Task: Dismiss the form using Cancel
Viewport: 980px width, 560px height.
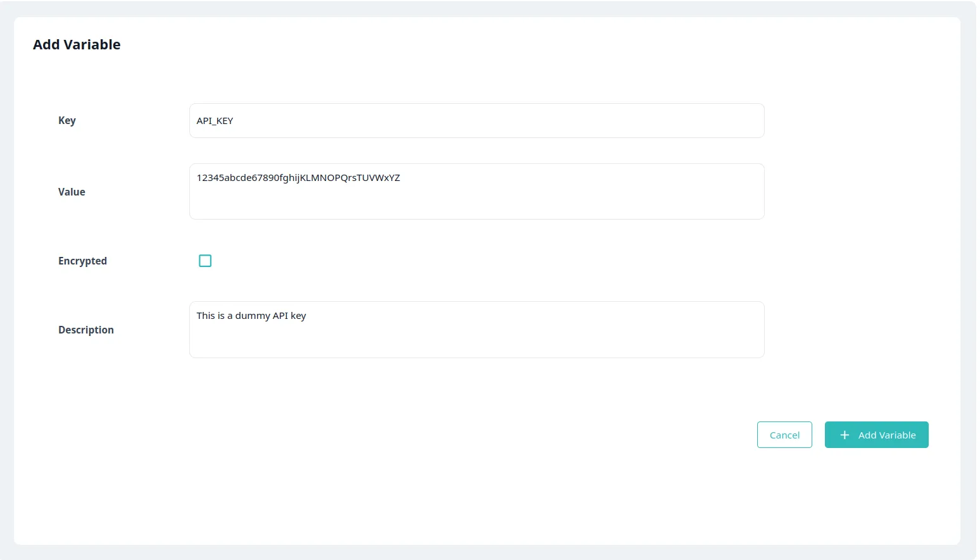Action: coord(784,435)
